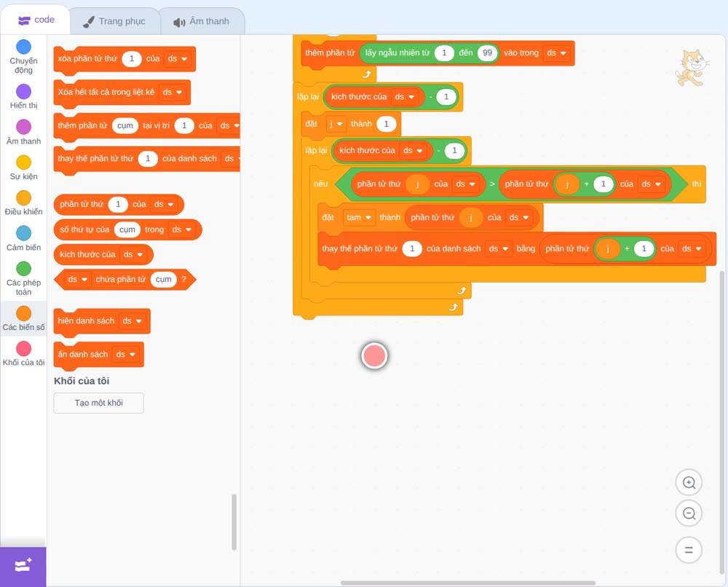Open the Khối của tôi category
The height and width of the screenshot is (587, 728).
(x=24, y=354)
